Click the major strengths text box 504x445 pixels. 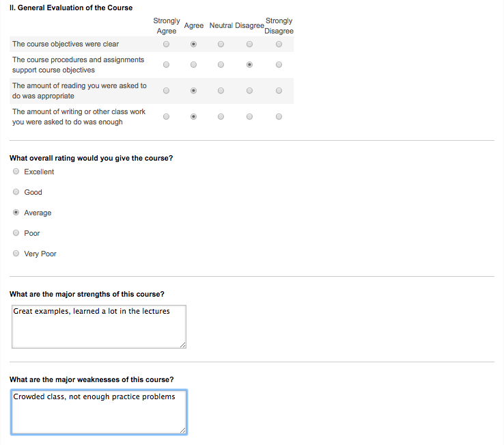point(99,327)
